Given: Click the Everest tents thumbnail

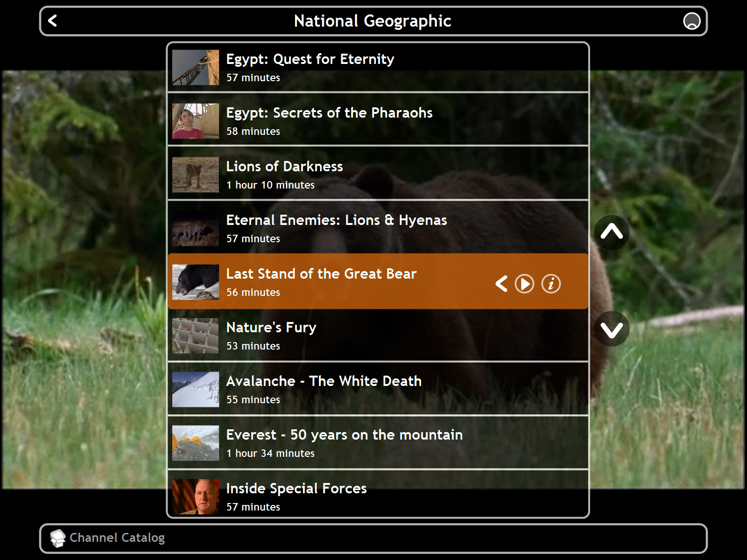Looking at the screenshot, I should [196, 443].
